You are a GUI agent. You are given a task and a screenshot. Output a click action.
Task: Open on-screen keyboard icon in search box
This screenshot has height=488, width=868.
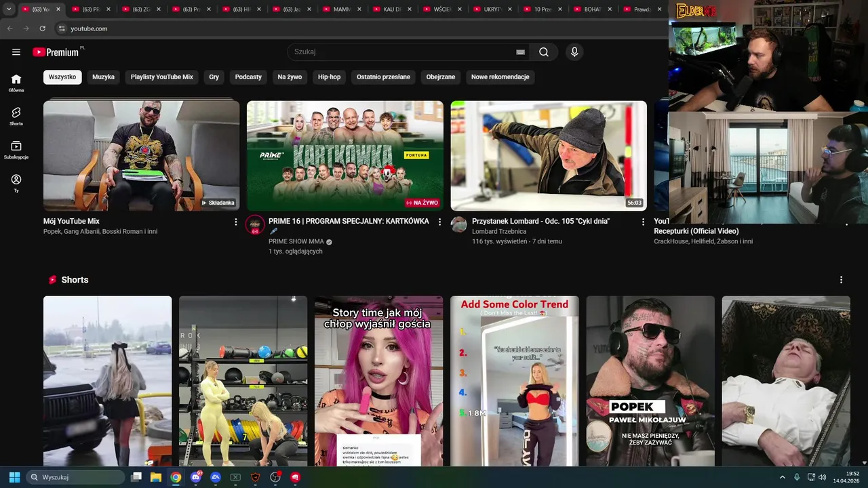pos(520,52)
